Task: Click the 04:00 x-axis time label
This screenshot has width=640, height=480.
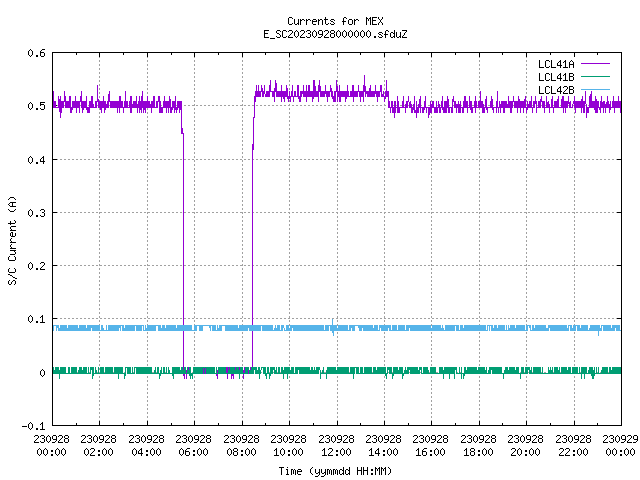Action: [x=146, y=452]
